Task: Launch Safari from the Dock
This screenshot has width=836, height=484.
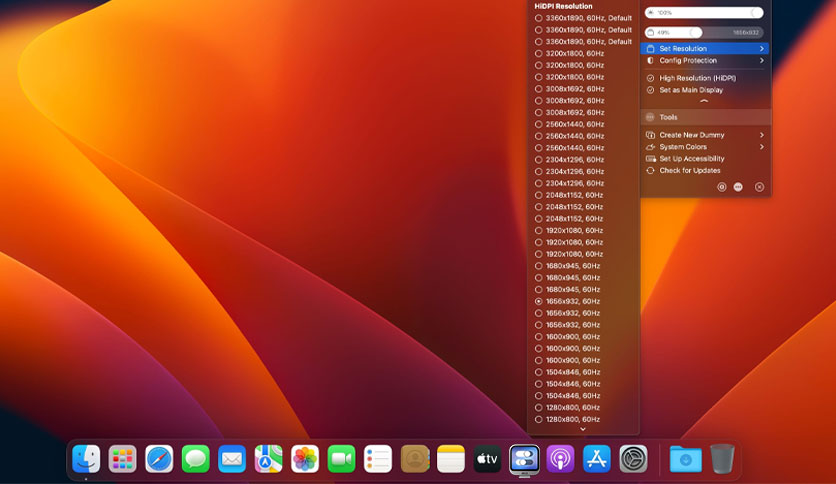Action: (x=159, y=459)
